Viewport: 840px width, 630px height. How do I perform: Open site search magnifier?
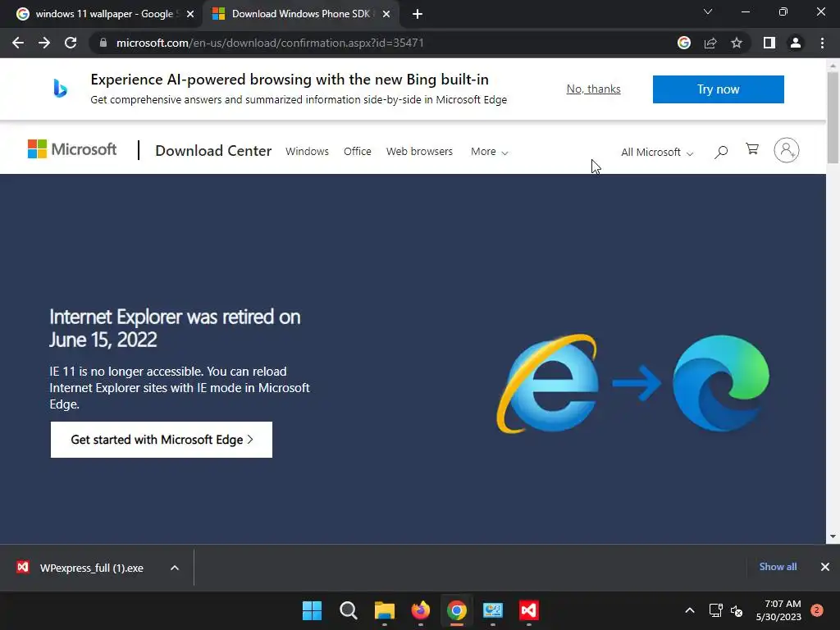(721, 152)
